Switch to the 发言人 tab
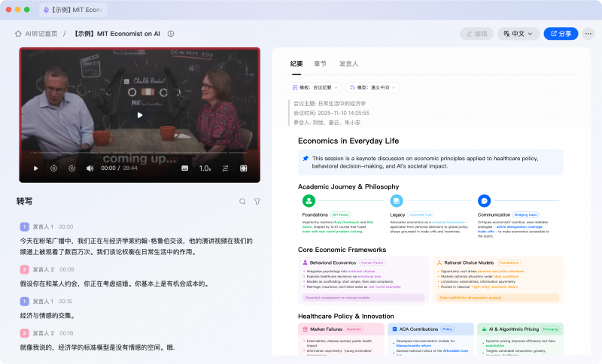This screenshot has height=364, width=602. pyautogui.click(x=348, y=64)
